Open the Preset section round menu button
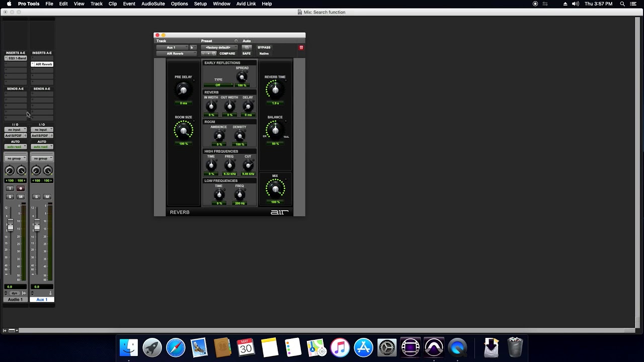The image size is (644, 362). click(x=236, y=41)
